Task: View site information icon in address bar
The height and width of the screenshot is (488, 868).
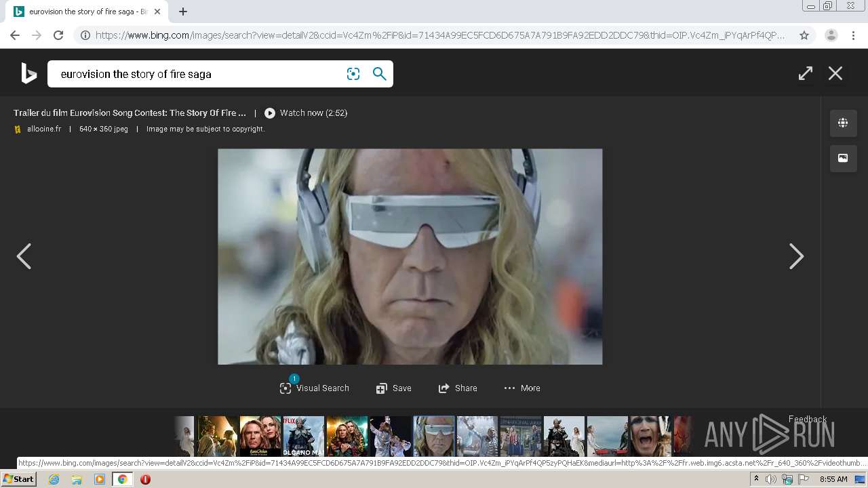Action: pyautogui.click(x=85, y=35)
